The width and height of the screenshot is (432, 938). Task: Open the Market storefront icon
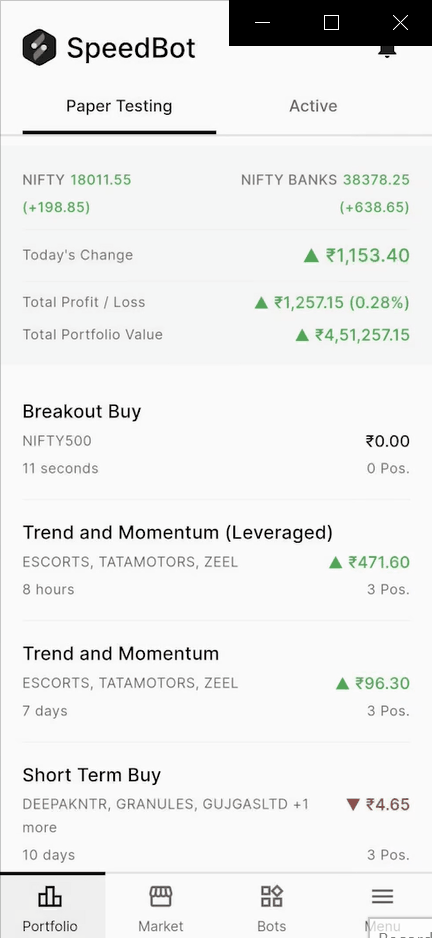160,896
